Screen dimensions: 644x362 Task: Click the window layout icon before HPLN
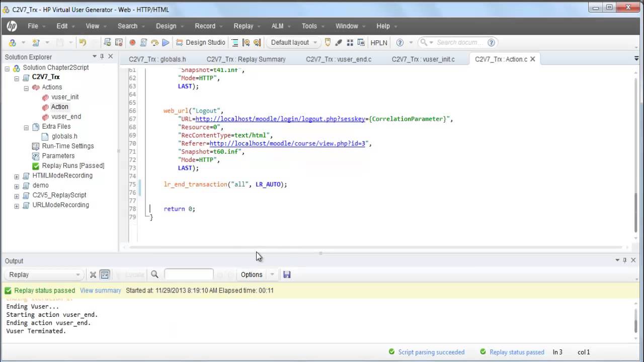click(x=361, y=43)
